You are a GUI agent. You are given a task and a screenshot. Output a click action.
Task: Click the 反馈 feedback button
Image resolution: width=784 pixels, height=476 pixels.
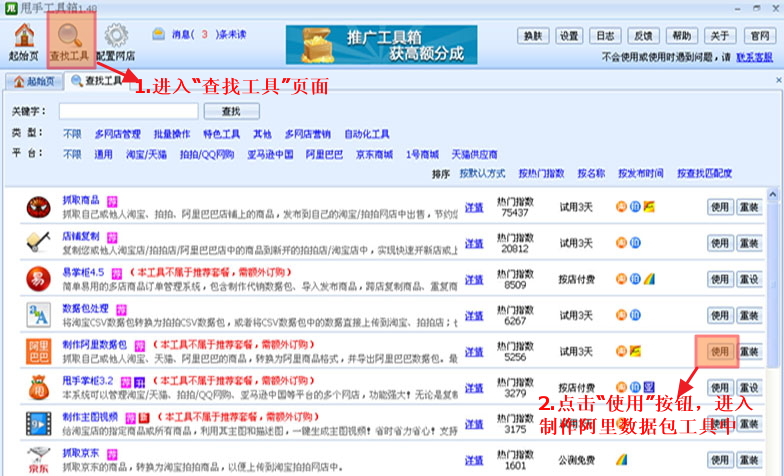643,36
